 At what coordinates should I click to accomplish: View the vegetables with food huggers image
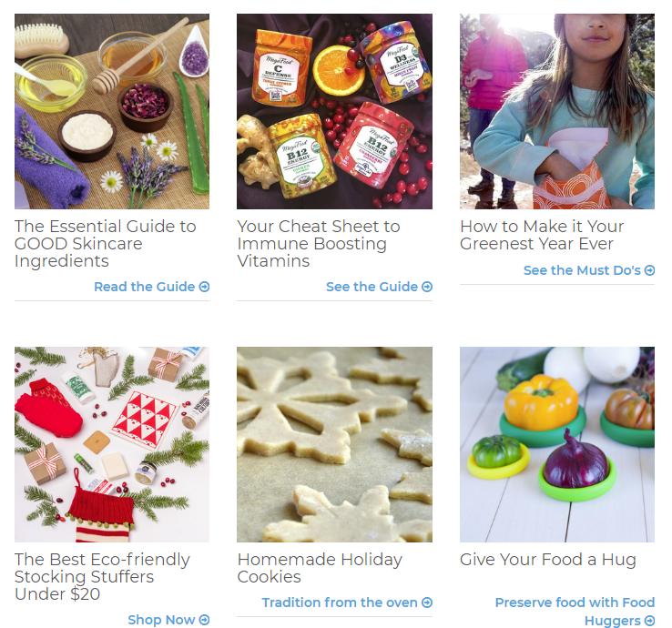click(557, 445)
